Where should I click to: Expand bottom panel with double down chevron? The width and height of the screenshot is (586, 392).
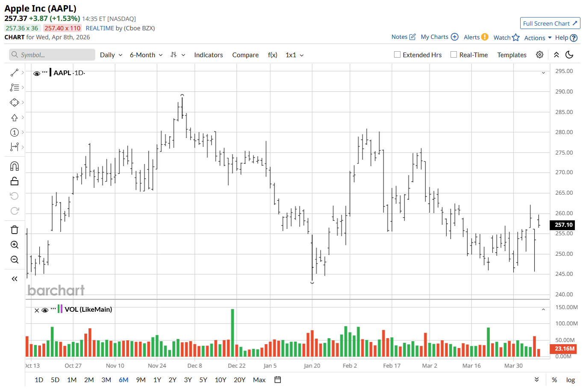click(537, 380)
